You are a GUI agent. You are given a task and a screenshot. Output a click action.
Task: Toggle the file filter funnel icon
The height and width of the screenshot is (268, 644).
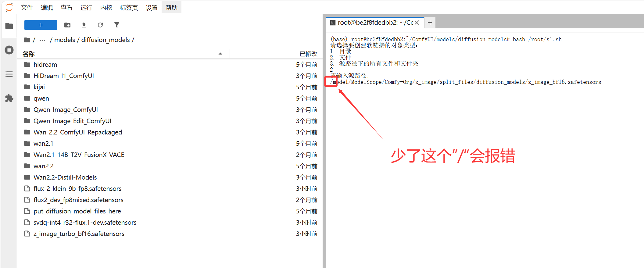117,25
